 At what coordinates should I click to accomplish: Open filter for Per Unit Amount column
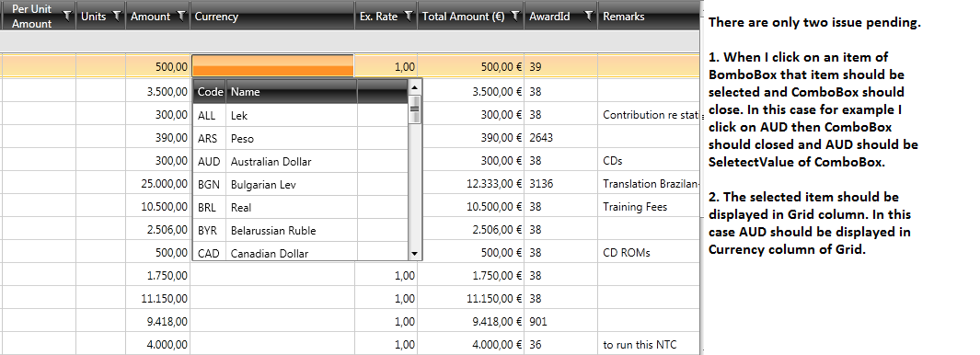[x=67, y=17]
